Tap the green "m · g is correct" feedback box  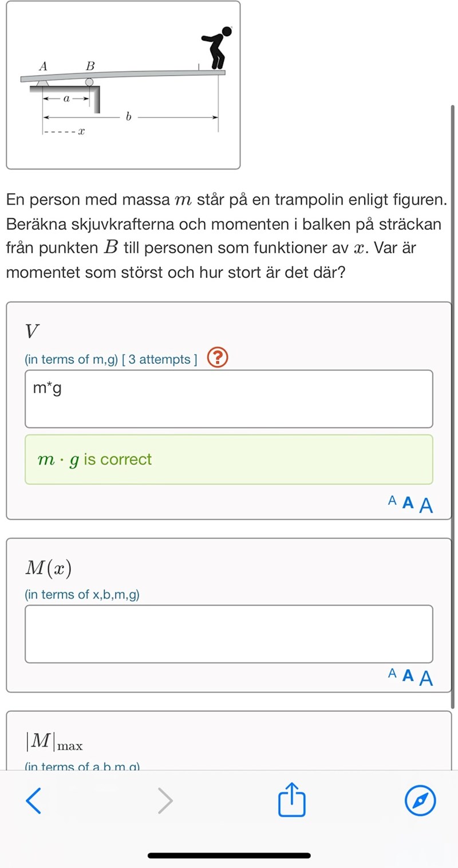pyautogui.click(x=228, y=459)
